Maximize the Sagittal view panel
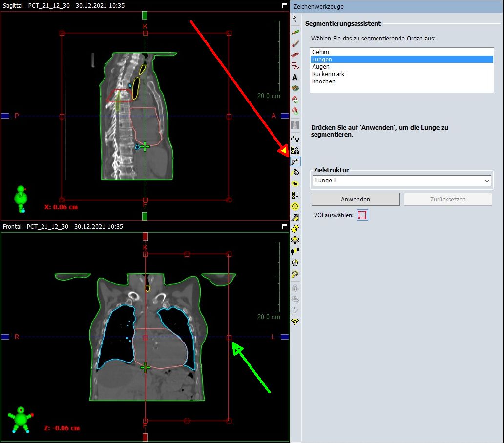Screen dimensions: 504x443 click(x=285, y=6)
